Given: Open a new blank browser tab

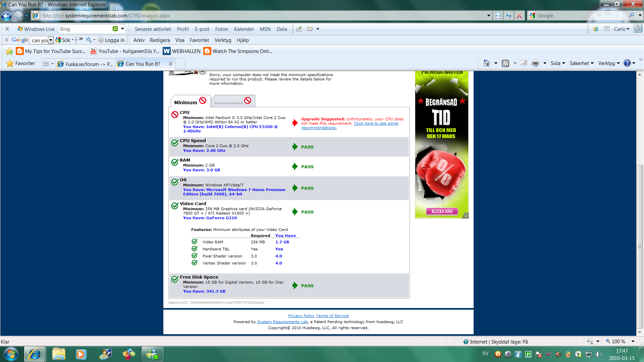Looking at the screenshot, I should point(180,64).
